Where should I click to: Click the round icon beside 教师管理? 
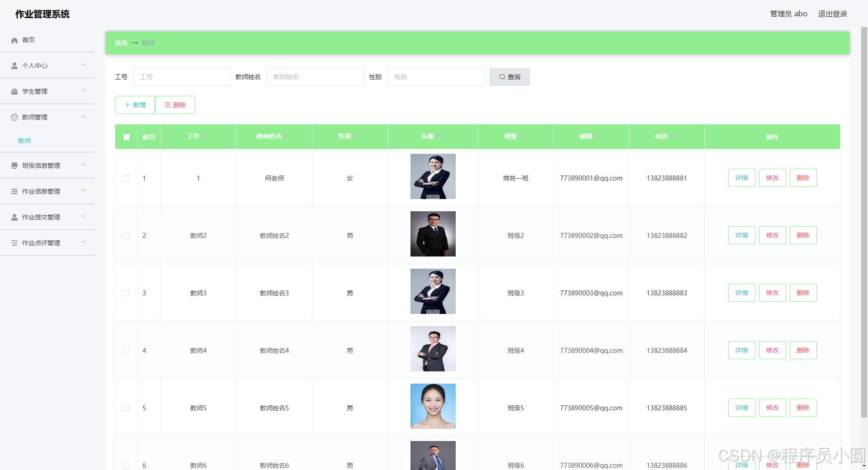click(x=14, y=118)
